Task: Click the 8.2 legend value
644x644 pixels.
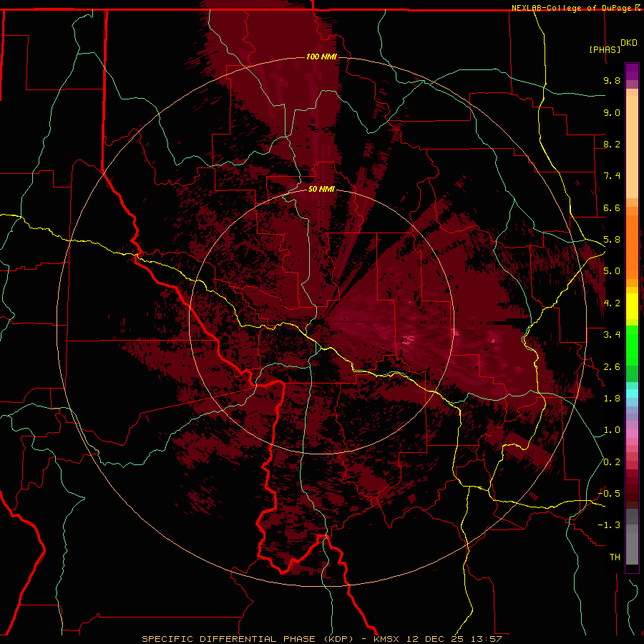Action: [612, 144]
